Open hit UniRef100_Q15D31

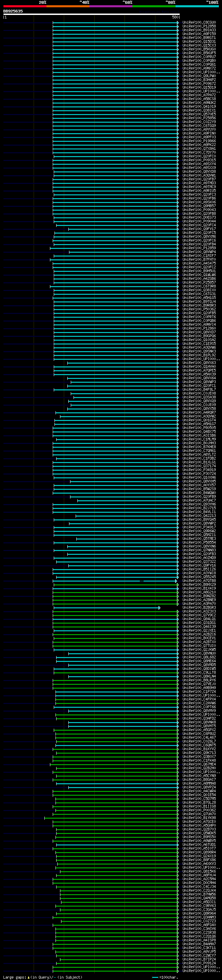pos(199,41)
